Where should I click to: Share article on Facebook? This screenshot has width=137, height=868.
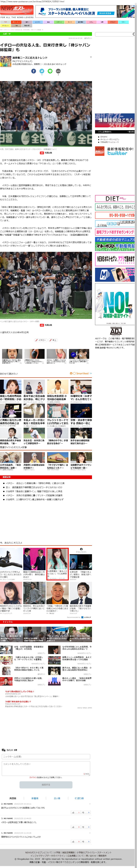click(34, 71)
